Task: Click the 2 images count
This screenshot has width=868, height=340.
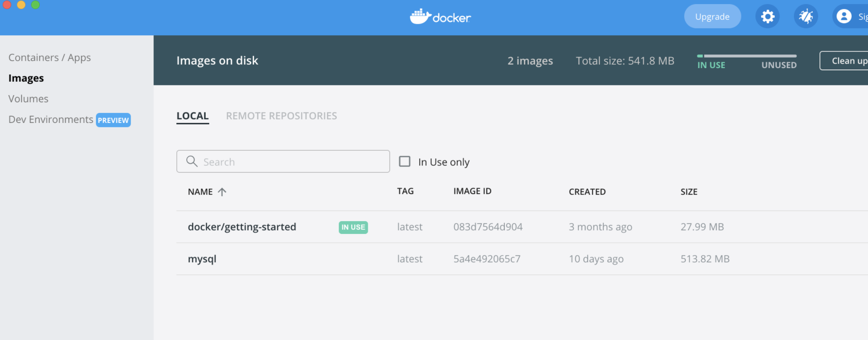Action: [x=530, y=61]
